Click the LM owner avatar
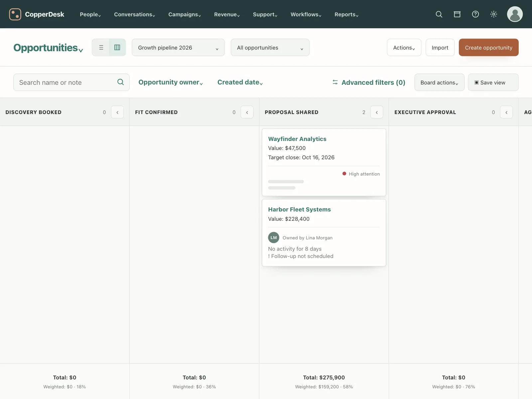 (274, 238)
